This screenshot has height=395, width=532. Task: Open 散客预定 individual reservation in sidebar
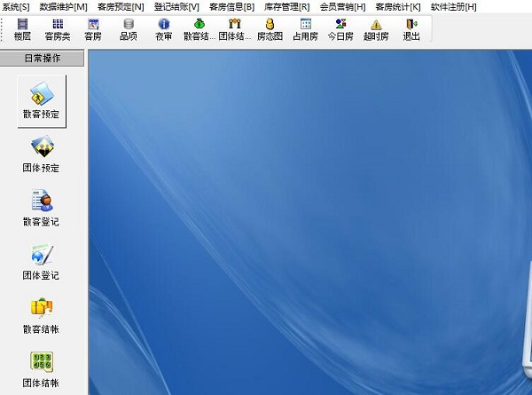coord(42,101)
